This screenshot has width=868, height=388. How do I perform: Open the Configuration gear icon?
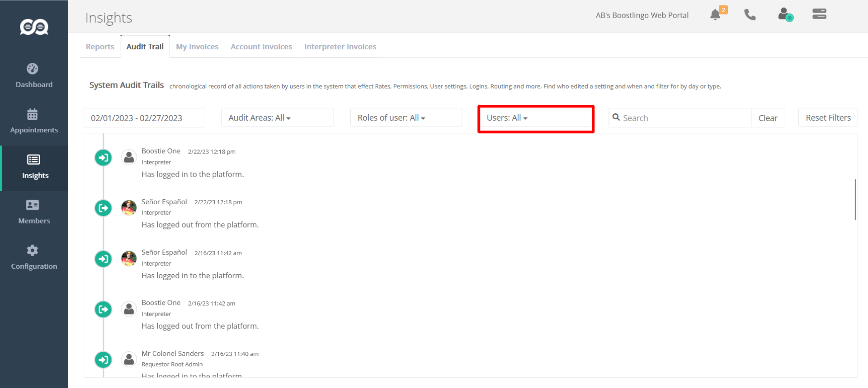click(33, 250)
